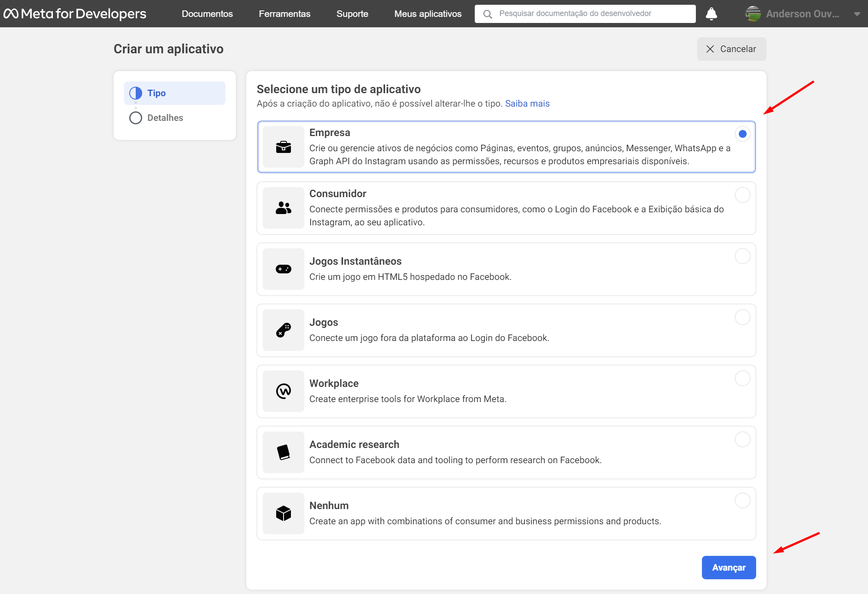Click the user profile avatar
Viewport: 868px width, 594px height.
point(753,14)
